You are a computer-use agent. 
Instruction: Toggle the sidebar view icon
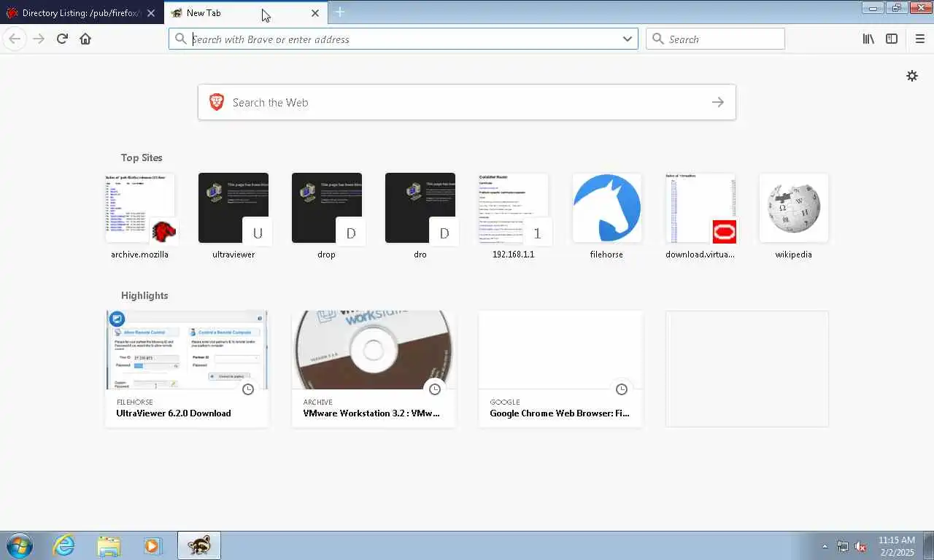point(892,39)
